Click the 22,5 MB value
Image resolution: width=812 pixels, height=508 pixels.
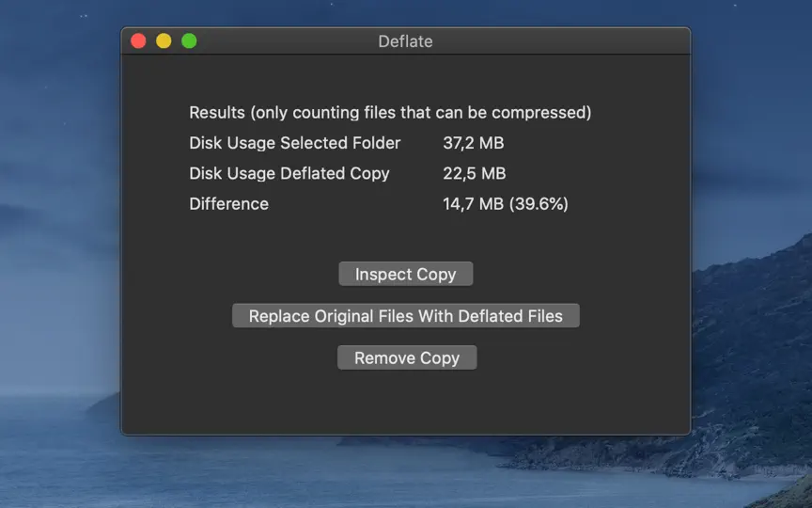pos(474,174)
